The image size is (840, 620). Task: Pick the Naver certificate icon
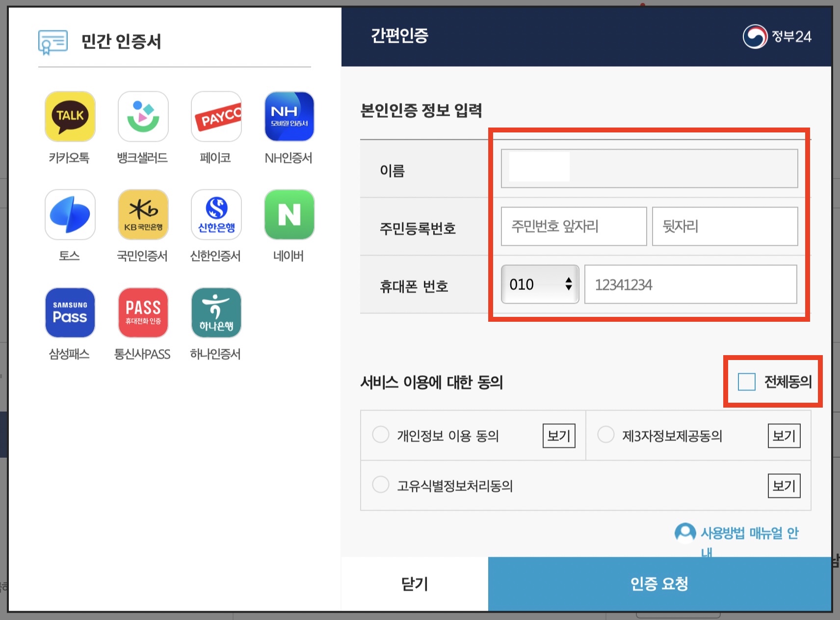tap(289, 214)
